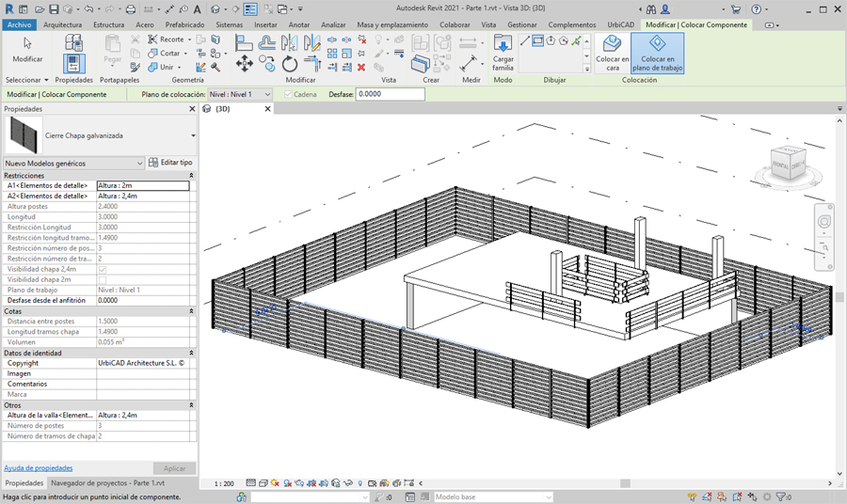Switch to Navegador de proyectos tab
The image size is (847, 504).
(x=107, y=482)
